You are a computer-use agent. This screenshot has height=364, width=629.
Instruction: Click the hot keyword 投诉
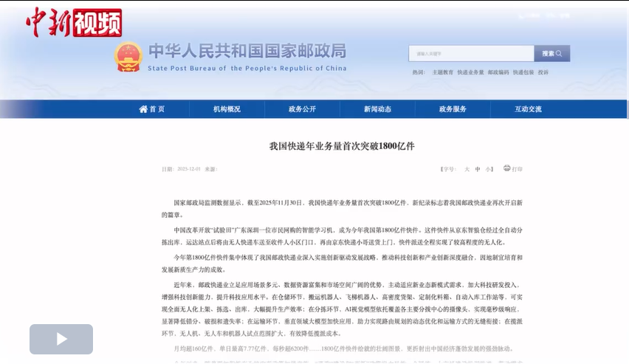(x=543, y=72)
